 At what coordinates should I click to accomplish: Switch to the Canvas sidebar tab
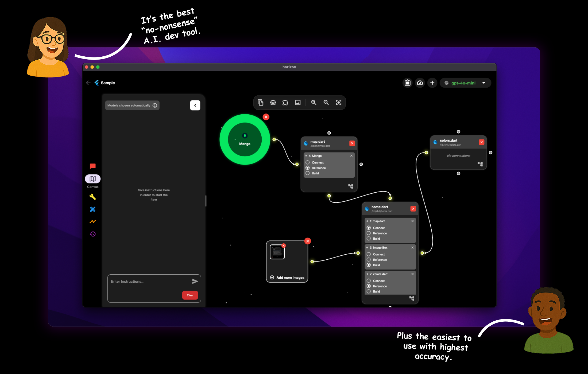(92, 179)
